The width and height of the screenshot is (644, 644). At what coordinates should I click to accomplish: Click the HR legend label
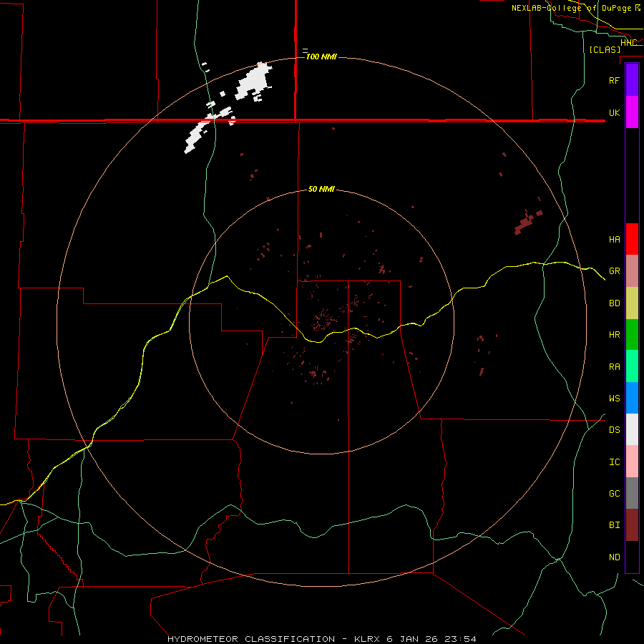pyautogui.click(x=615, y=335)
